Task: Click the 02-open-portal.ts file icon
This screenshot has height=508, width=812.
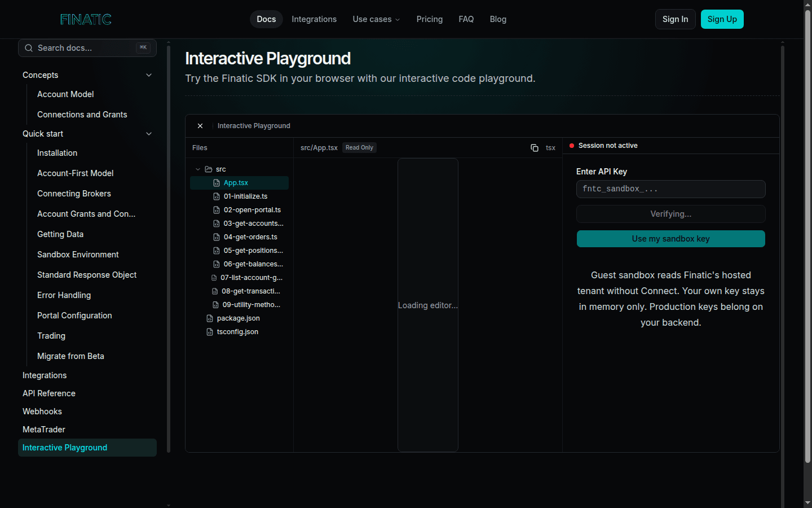Action: pyautogui.click(x=217, y=210)
